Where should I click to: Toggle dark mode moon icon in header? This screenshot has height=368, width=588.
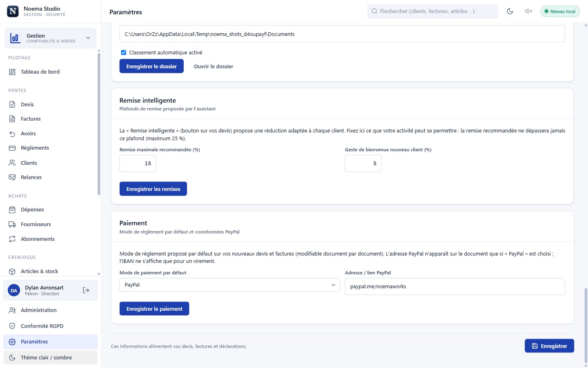point(510,11)
